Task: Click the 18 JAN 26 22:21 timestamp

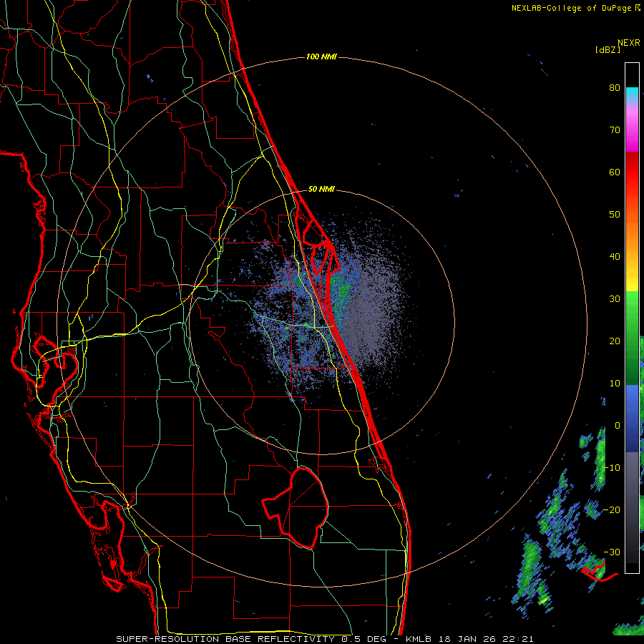Action: tap(487, 639)
